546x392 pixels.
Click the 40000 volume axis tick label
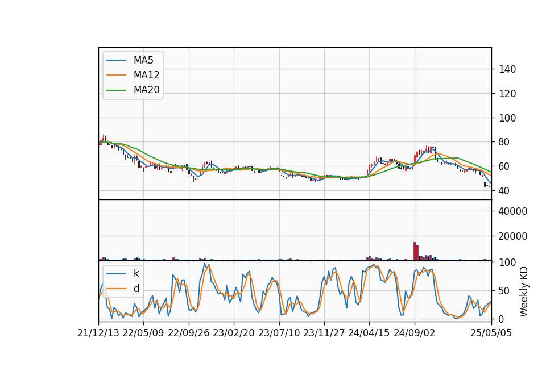tap(513, 211)
